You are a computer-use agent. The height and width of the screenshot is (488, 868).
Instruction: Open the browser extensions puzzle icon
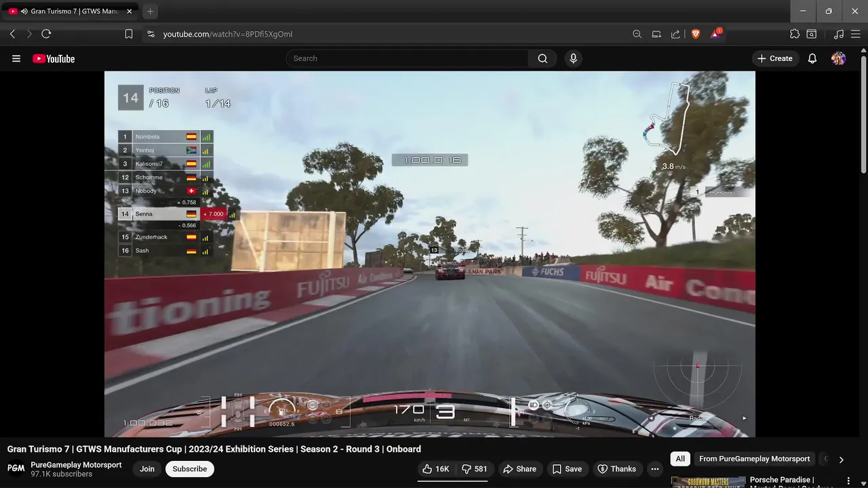[x=795, y=34]
